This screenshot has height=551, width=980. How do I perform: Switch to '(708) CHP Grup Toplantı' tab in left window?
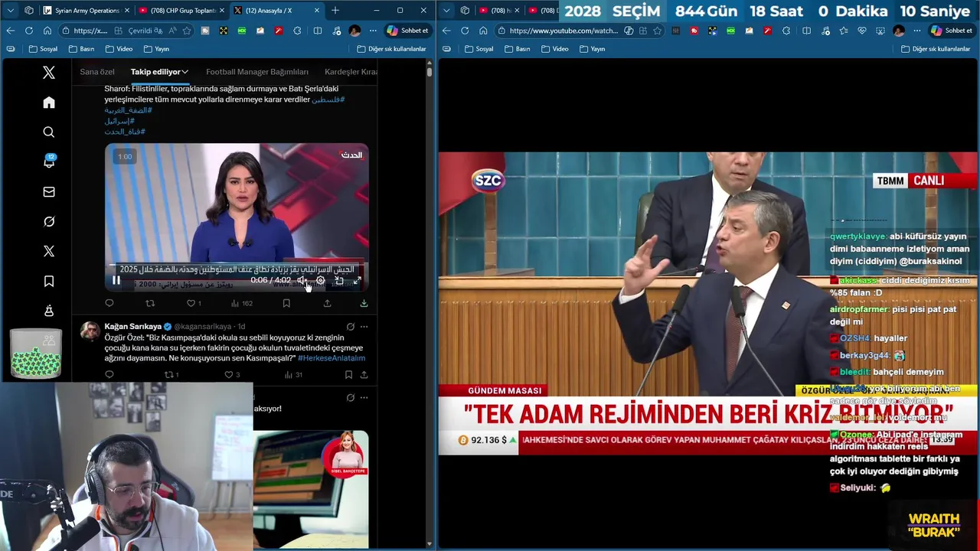tap(181, 11)
